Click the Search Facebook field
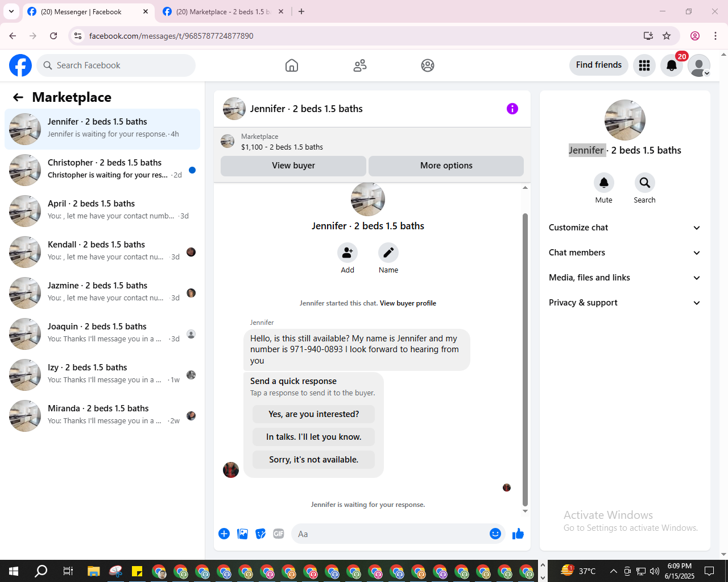The image size is (728, 582). pos(116,65)
